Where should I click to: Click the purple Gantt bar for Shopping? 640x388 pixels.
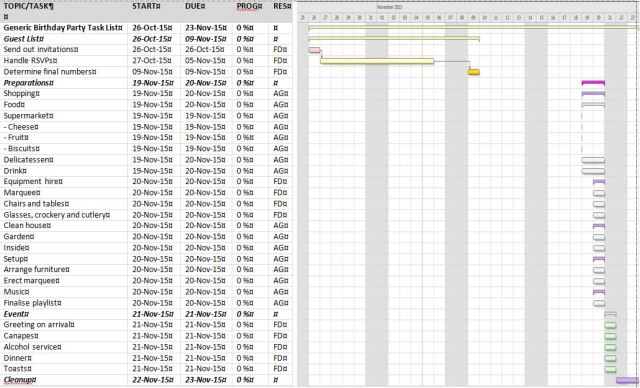pos(593,94)
